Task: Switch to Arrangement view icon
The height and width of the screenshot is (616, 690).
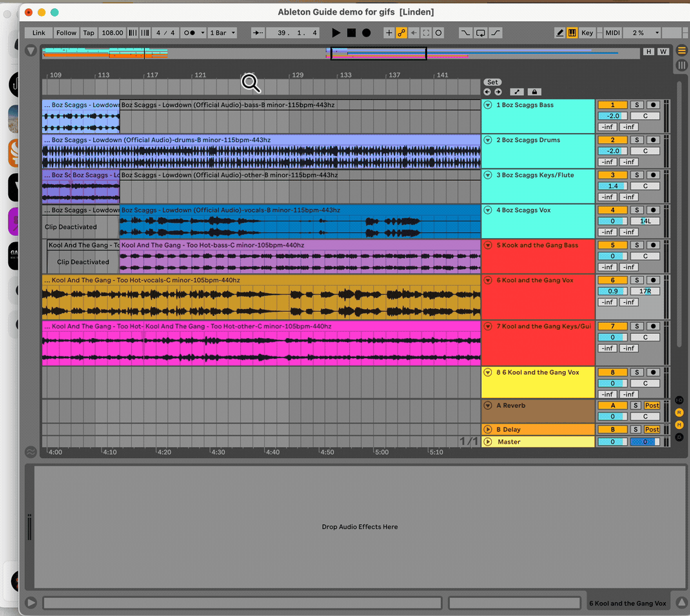Action: point(682,50)
